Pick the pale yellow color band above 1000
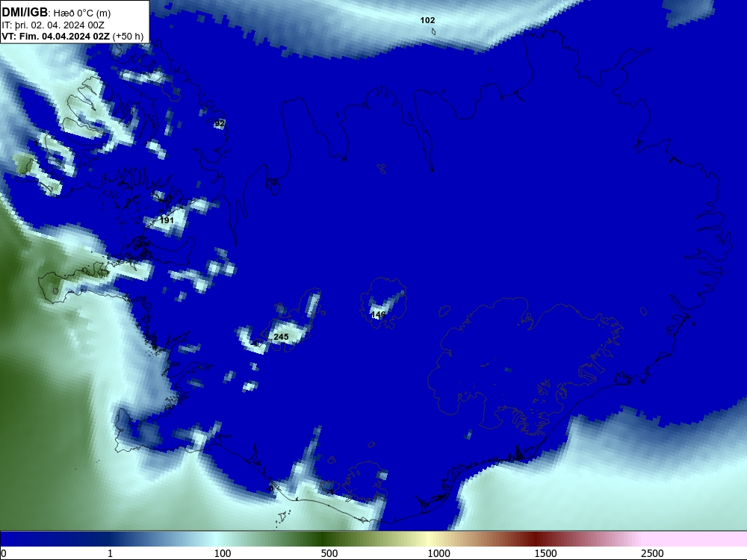The height and width of the screenshot is (560, 747). [x=429, y=538]
